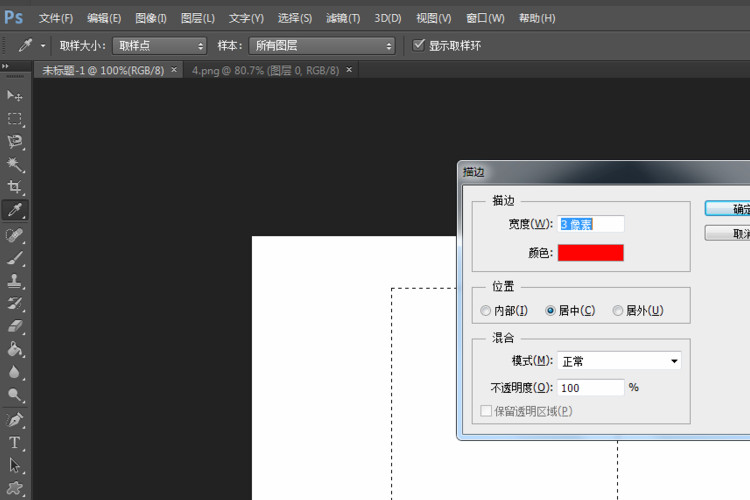Select the 内部(I) radio option
The height and width of the screenshot is (500, 750).
[x=485, y=311]
